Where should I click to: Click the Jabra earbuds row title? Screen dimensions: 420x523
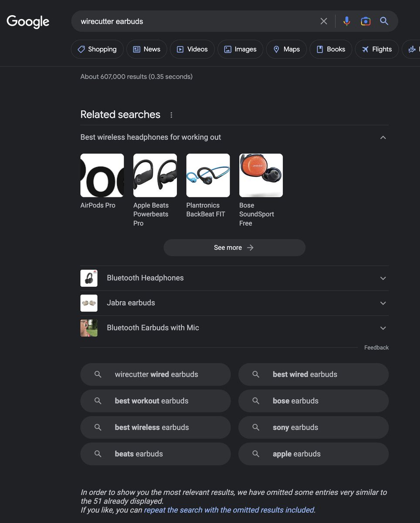pos(131,303)
